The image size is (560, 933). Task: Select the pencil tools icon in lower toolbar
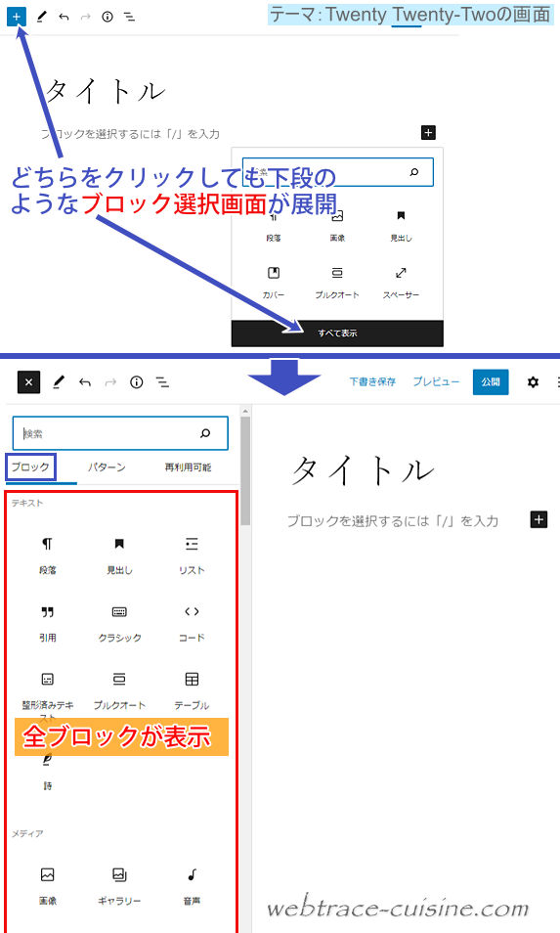point(59,382)
